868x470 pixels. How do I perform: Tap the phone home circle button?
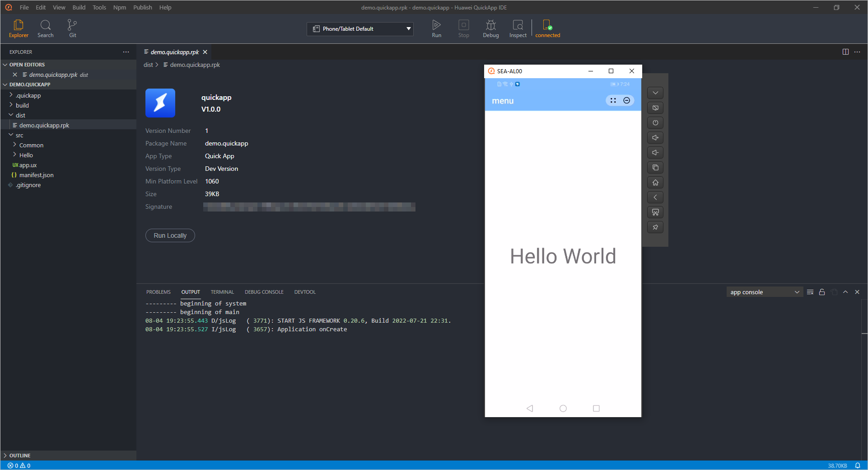tap(563, 409)
